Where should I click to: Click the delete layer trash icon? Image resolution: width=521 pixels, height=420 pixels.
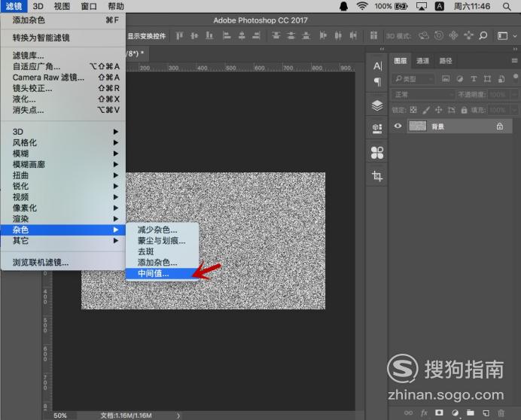click(x=501, y=412)
